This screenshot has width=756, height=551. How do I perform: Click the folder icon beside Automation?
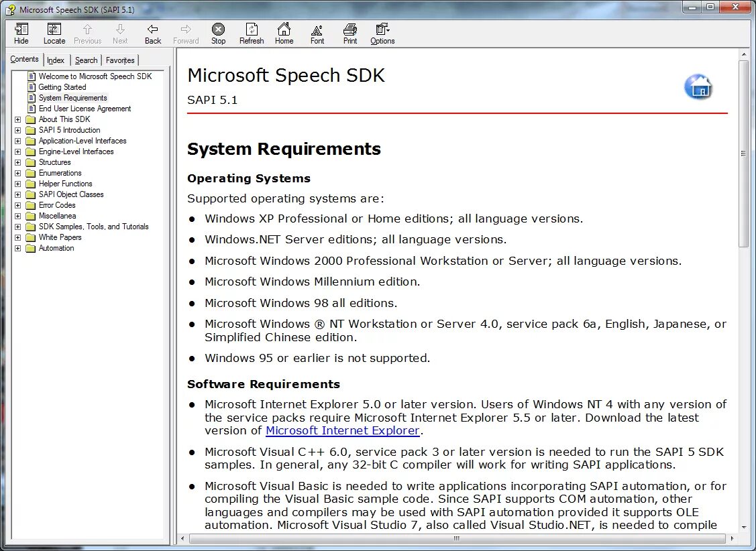tap(30, 248)
